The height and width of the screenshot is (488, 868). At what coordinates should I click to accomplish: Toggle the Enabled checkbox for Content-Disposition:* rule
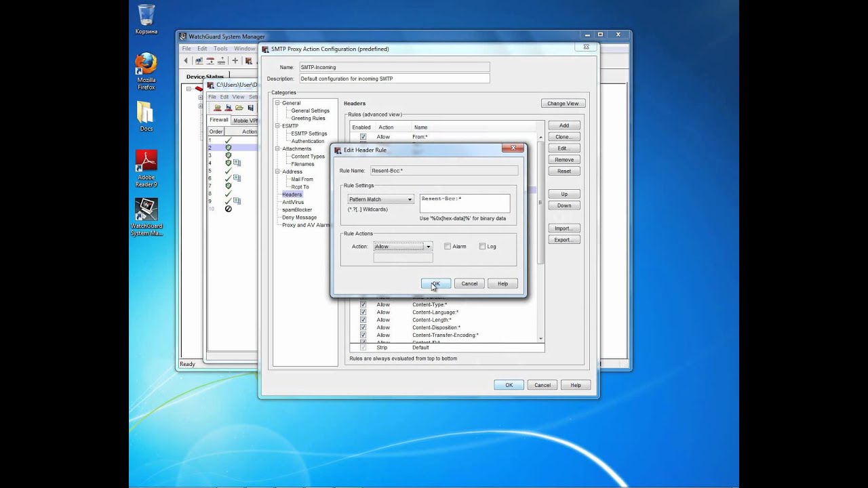coord(363,327)
